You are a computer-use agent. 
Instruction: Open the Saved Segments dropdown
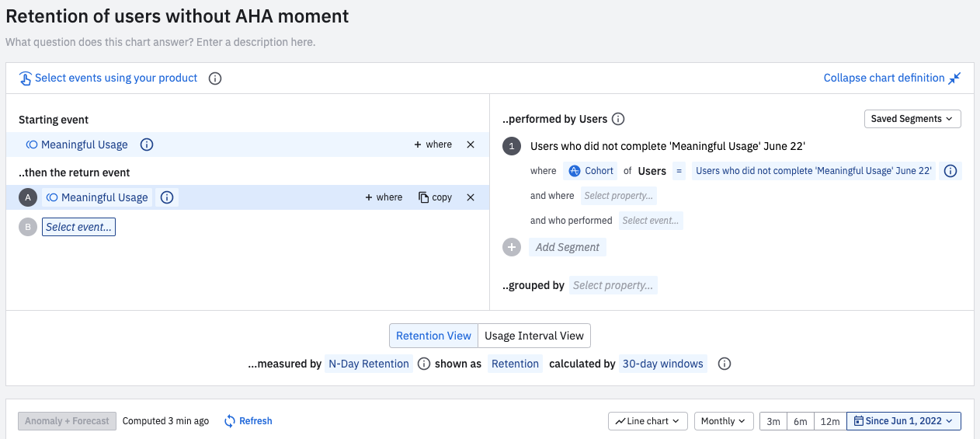(912, 119)
